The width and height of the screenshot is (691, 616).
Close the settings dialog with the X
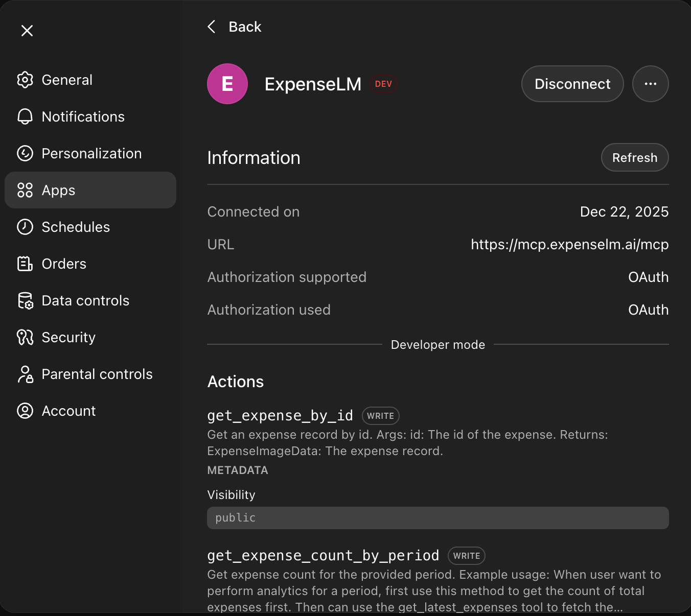click(27, 31)
